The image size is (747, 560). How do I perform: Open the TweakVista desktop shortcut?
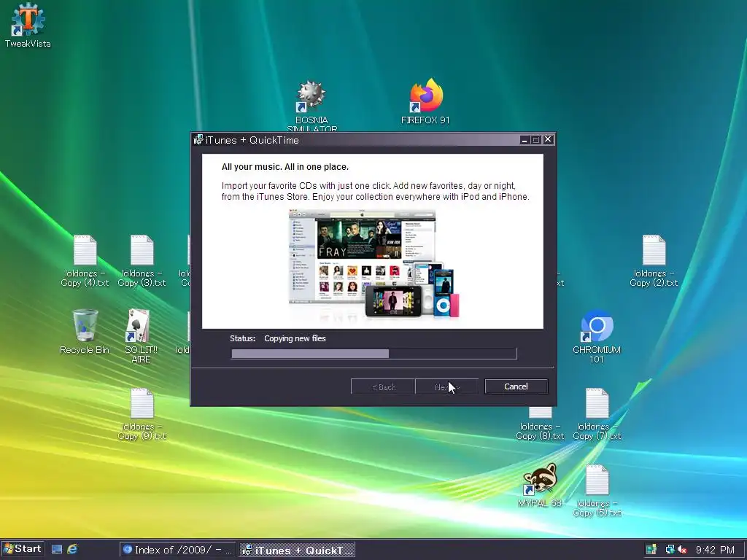(x=28, y=25)
